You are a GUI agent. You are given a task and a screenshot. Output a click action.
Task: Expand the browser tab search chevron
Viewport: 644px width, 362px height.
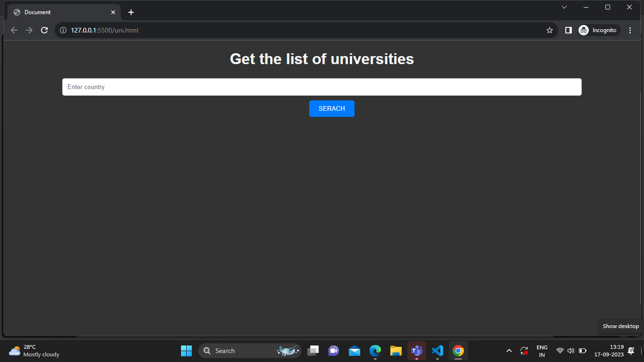click(x=564, y=7)
